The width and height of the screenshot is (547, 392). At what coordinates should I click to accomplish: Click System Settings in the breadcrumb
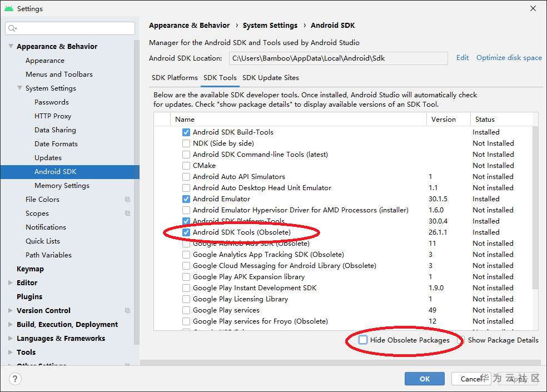(270, 26)
